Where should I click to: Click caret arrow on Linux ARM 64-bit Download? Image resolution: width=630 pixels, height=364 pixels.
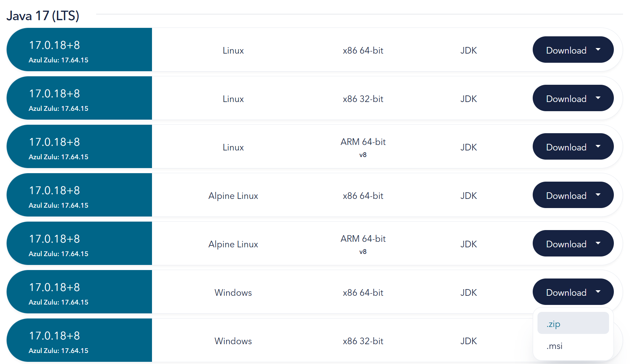[598, 146]
